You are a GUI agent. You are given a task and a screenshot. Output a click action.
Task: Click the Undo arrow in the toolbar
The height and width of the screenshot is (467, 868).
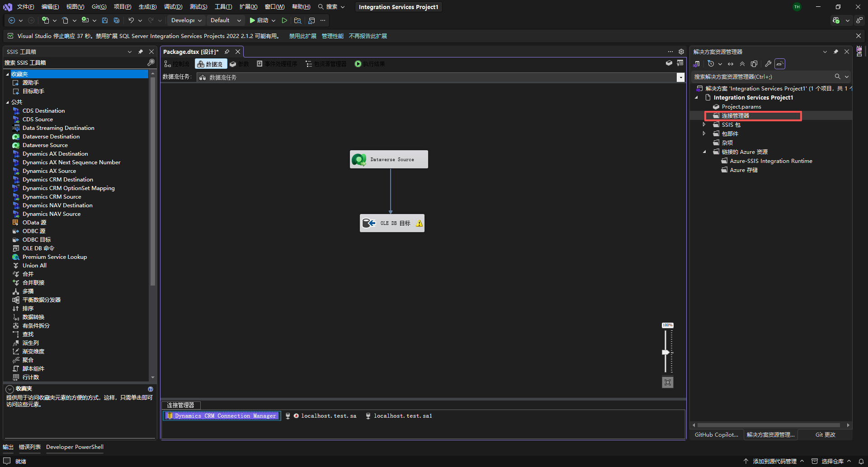(131, 20)
